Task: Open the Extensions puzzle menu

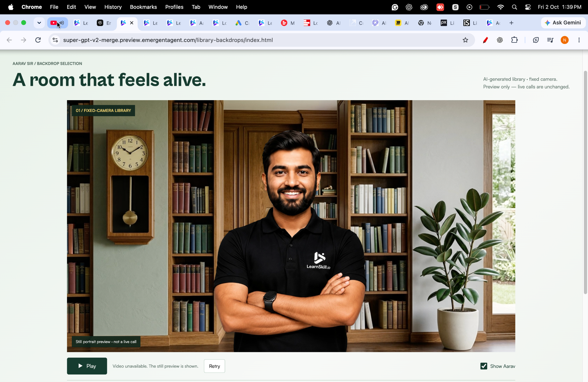Action: pyautogui.click(x=514, y=40)
